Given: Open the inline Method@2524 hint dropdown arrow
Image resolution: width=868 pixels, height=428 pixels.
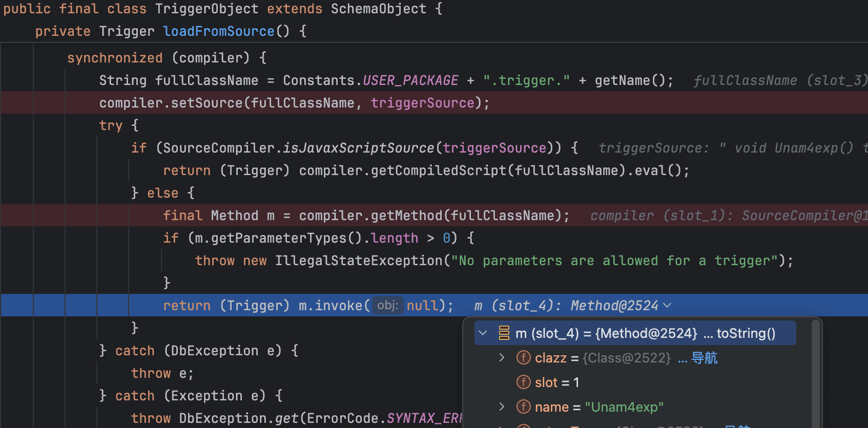Looking at the screenshot, I should click(667, 306).
